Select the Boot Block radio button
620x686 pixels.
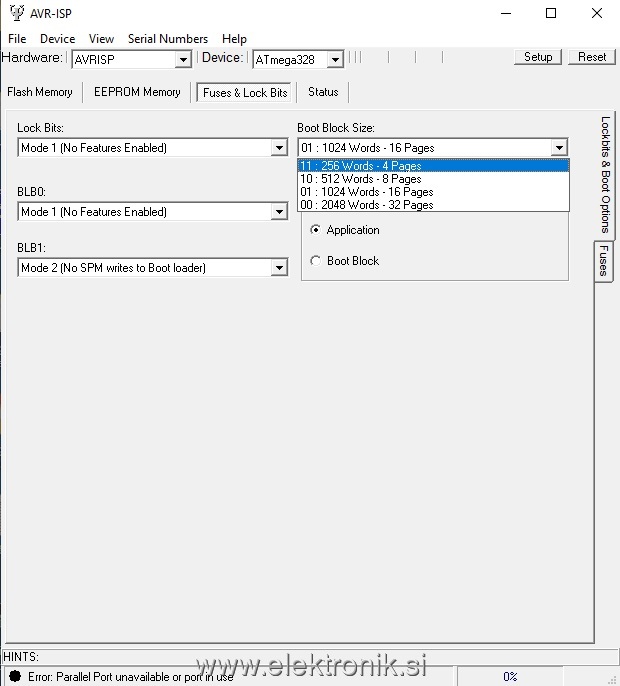pos(315,261)
